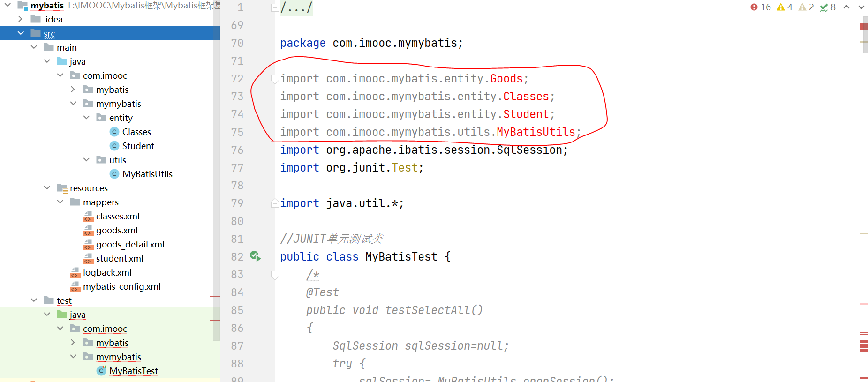Collapse the import block fold marker at line 72
The width and height of the screenshot is (868, 382).
pyautogui.click(x=275, y=79)
